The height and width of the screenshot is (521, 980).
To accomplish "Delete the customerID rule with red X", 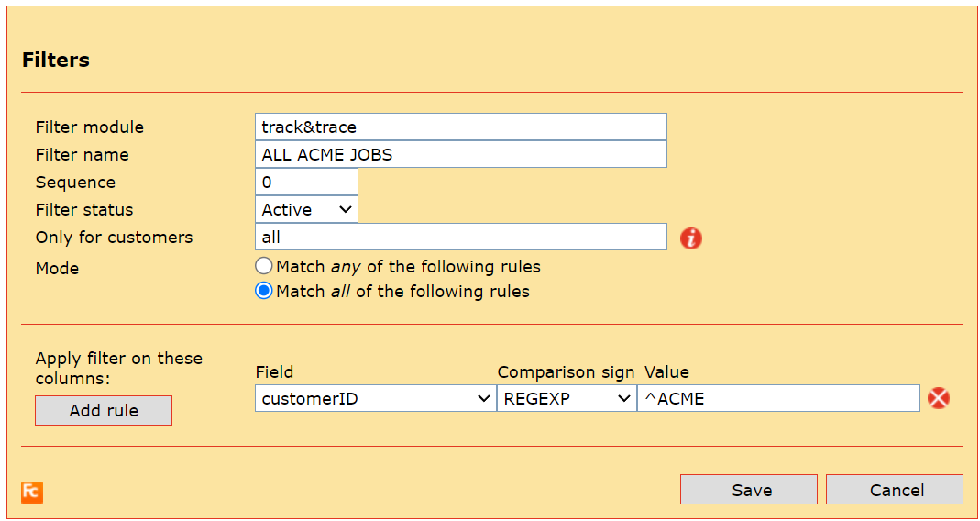I will pos(938,398).
